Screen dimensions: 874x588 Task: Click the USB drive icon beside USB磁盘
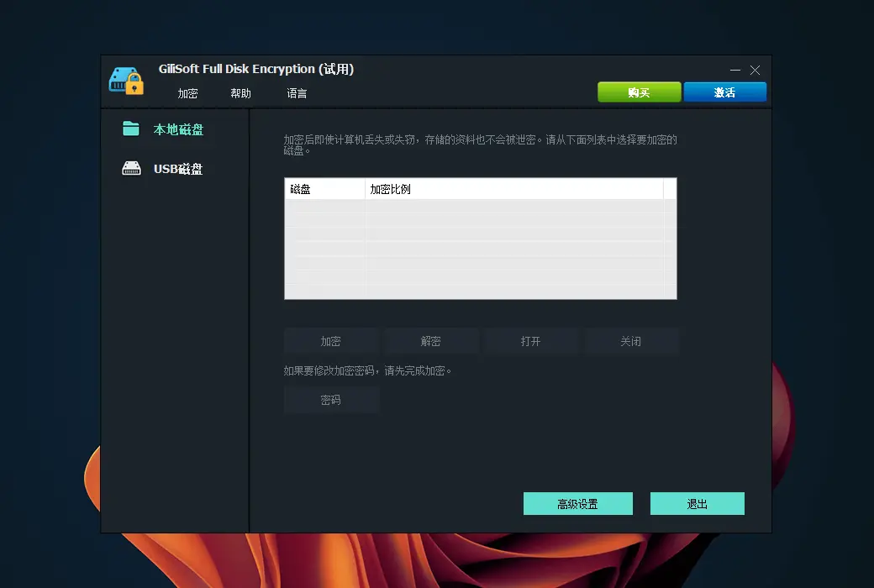tap(132, 168)
